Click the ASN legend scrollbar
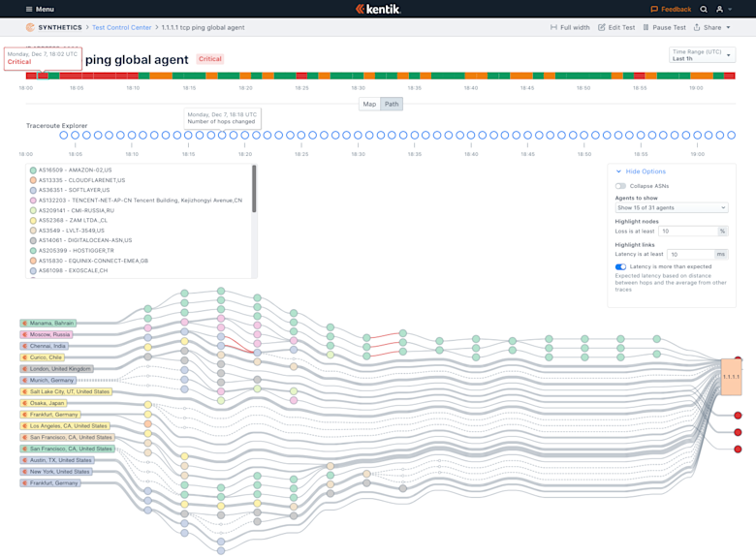The image size is (756, 558). tap(254, 189)
